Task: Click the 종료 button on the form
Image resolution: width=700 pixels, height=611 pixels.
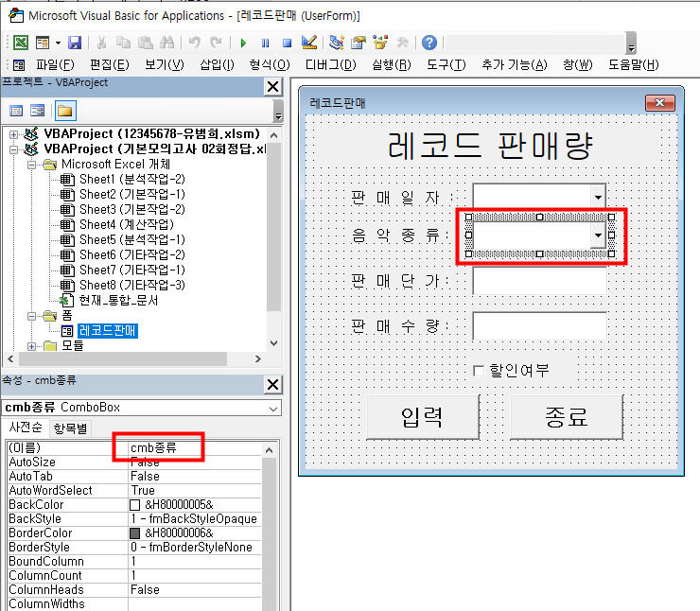Action: click(x=566, y=417)
